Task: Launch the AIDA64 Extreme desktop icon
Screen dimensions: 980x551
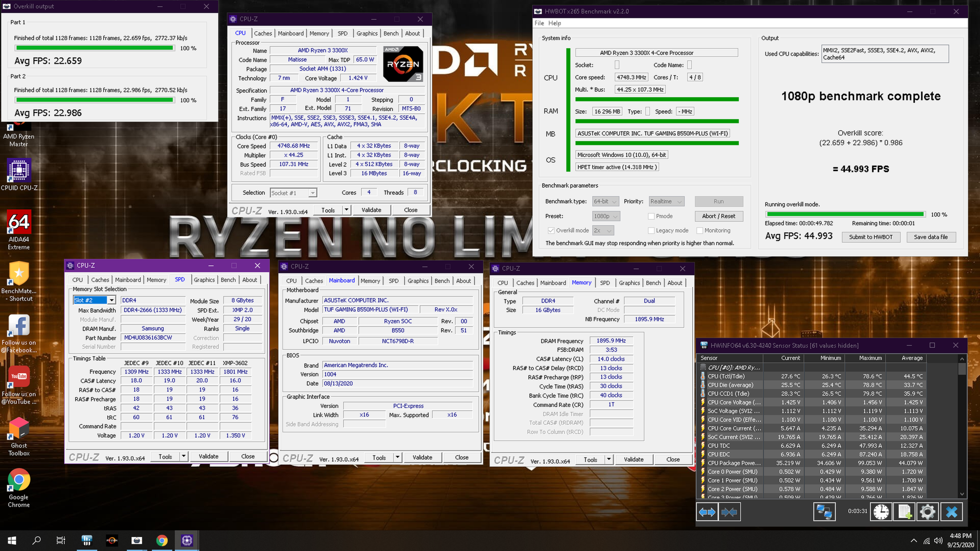Action: click(x=19, y=230)
